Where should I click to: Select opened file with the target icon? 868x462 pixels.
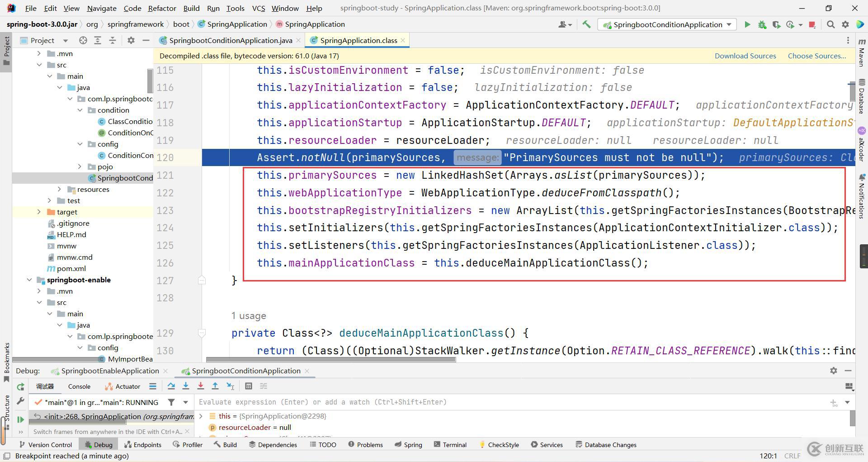click(83, 40)
